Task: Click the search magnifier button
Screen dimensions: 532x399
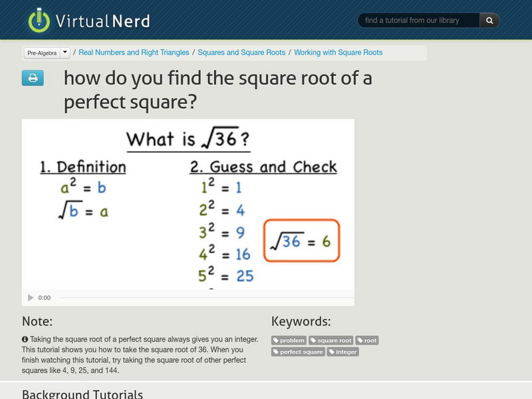Action: pos(489,21)
